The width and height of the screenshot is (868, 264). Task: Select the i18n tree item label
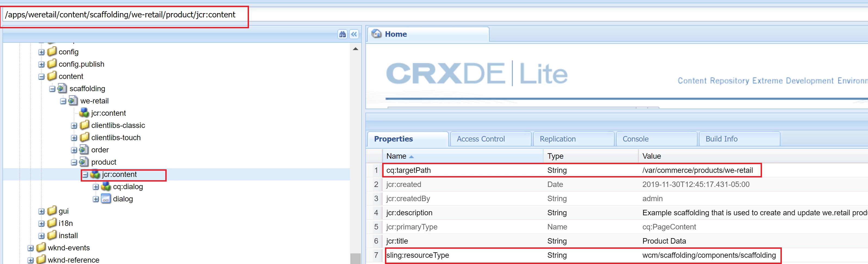point(66,223)
